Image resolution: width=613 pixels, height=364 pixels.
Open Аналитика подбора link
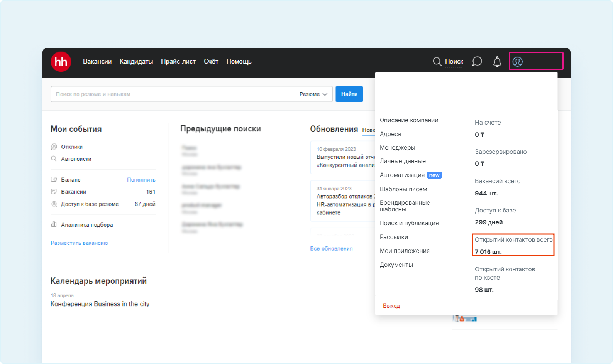point(87,225)
